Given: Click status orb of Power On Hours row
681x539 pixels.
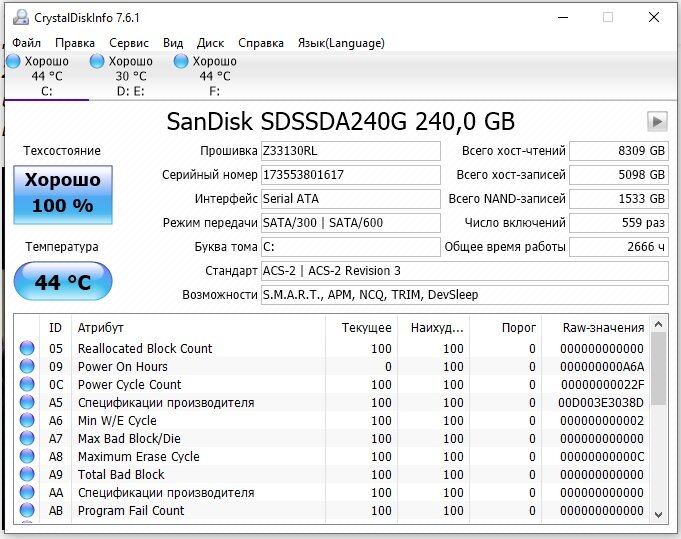Looking at the screenshot, I should pyautogui.click(x=27, y=366).
